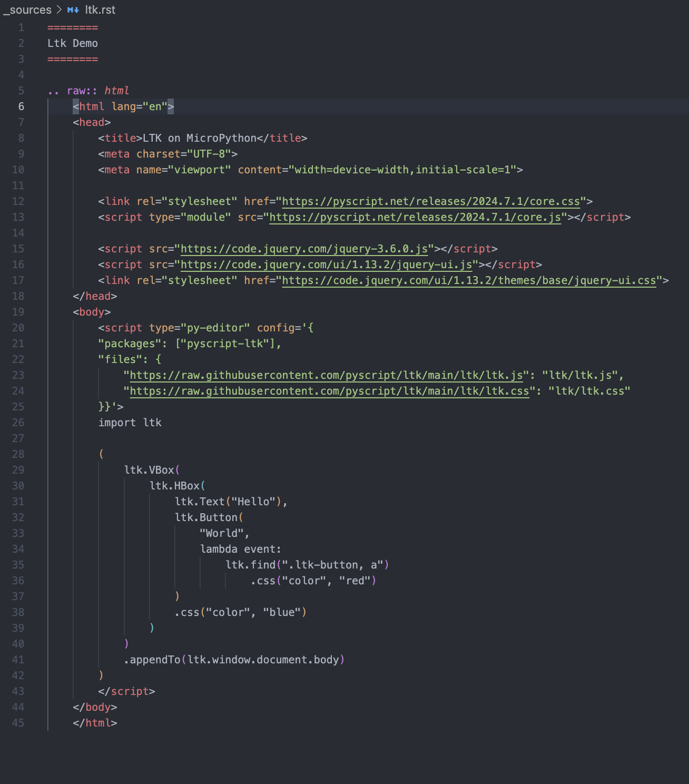
Task: Open the pyscript core.js URL link
Action: pyautogui.click(x=415, y=217)
